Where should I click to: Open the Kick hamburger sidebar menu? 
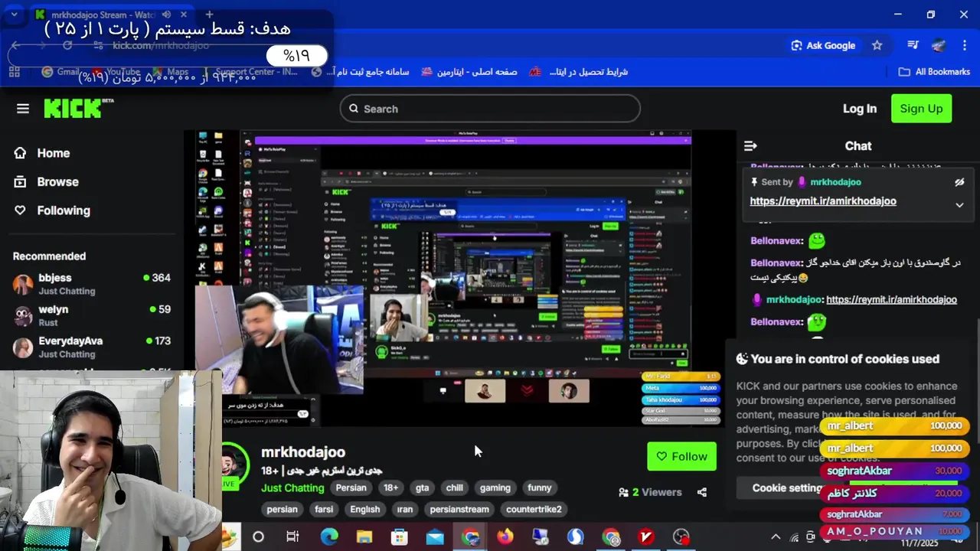point(23,109)
